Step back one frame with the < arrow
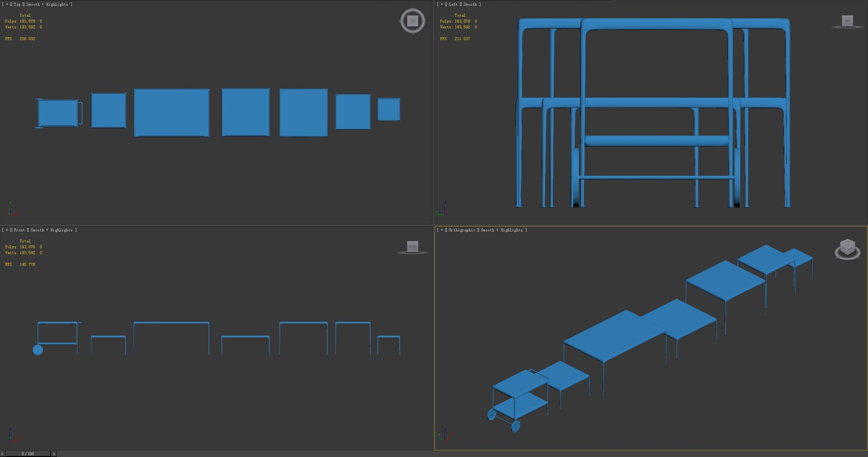Screen dimensions: 868x457 pos(2,453)
